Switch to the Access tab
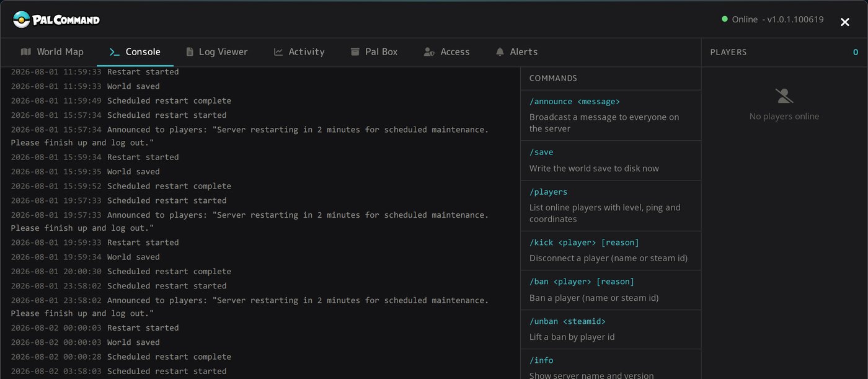The image size is (868, 379). (x=446, y=52)
